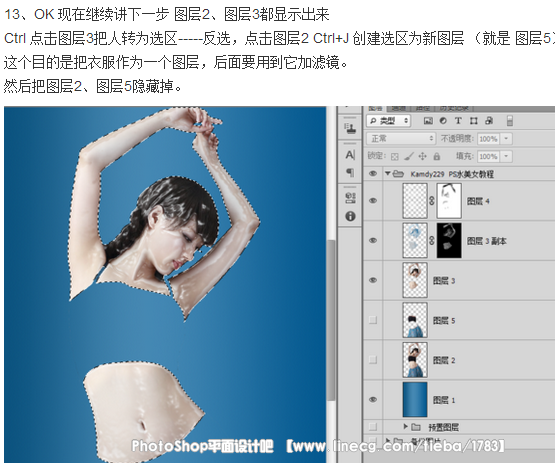Hide the Kamdy229 group eye icon
Viewport: 555px width, 463px height.
373,174
